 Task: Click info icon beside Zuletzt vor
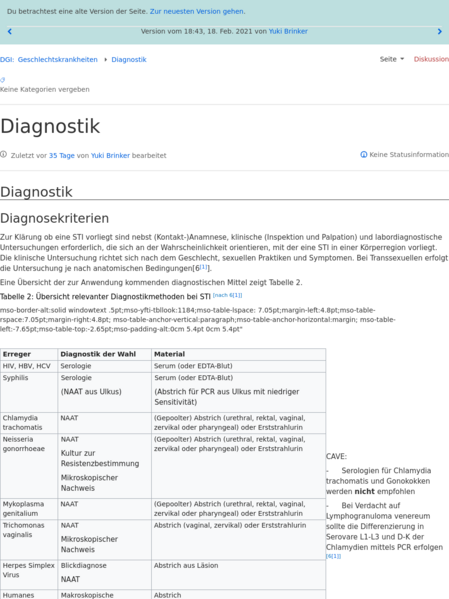click(x=3, y=155)
